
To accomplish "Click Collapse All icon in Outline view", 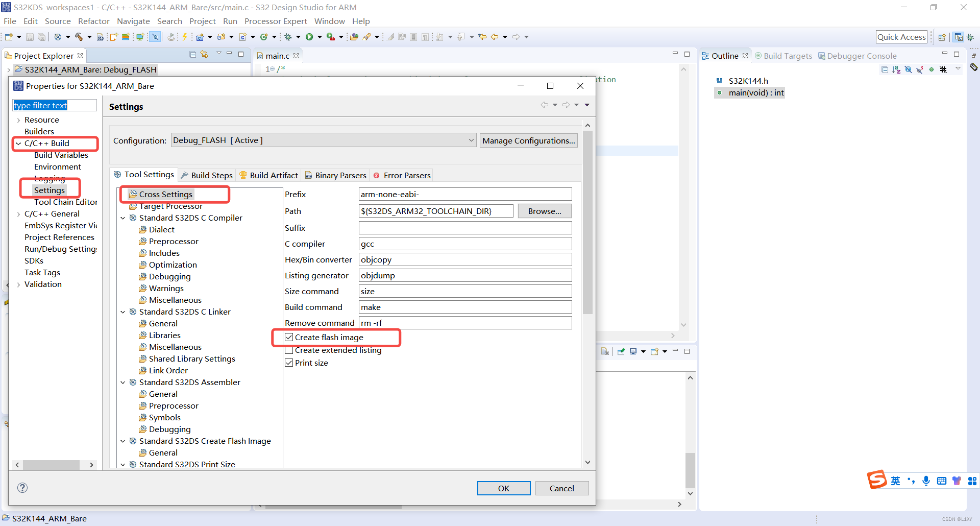I will click(885, 69).
